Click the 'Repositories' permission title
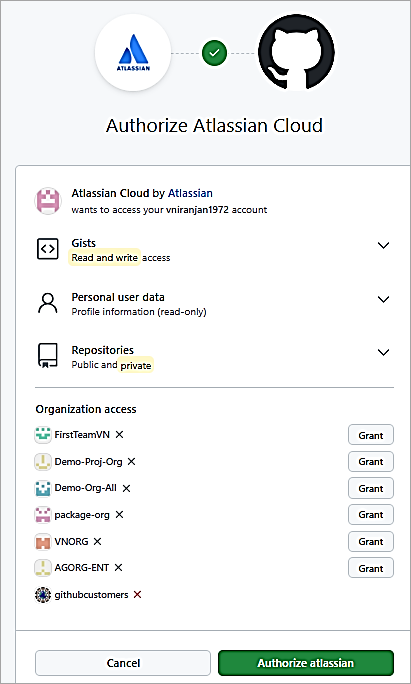 point(103,350)
